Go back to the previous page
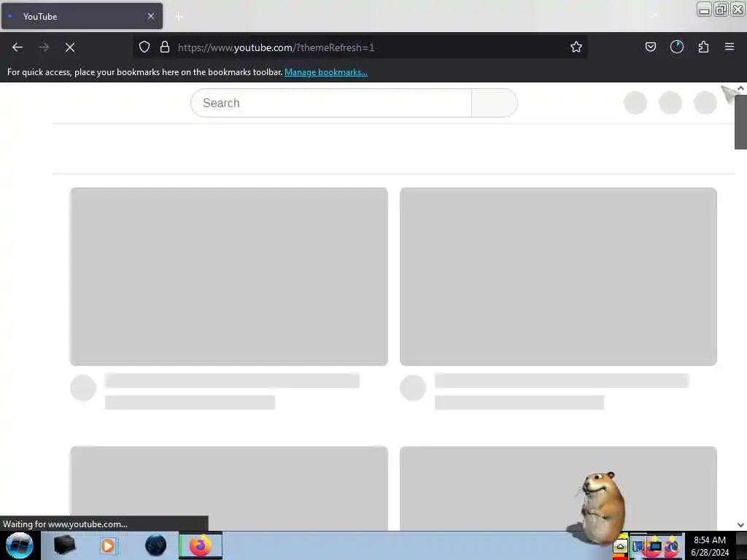 click(x=18, y=47)
